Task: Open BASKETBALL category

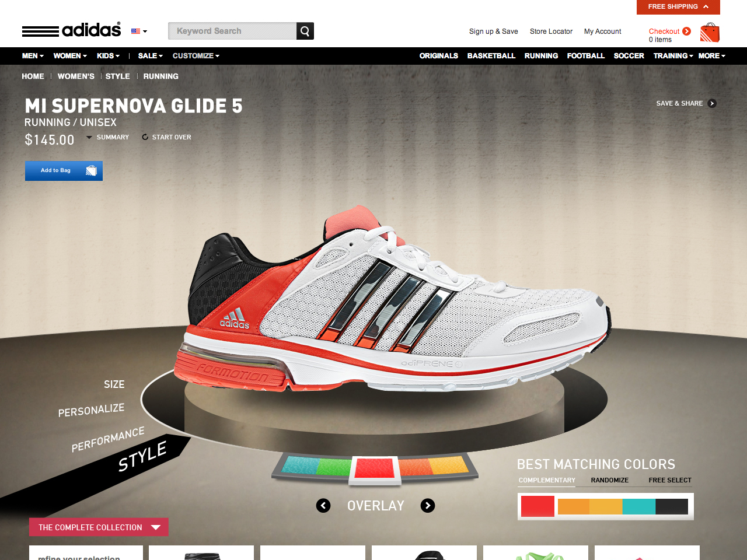Action: point(491,56)
